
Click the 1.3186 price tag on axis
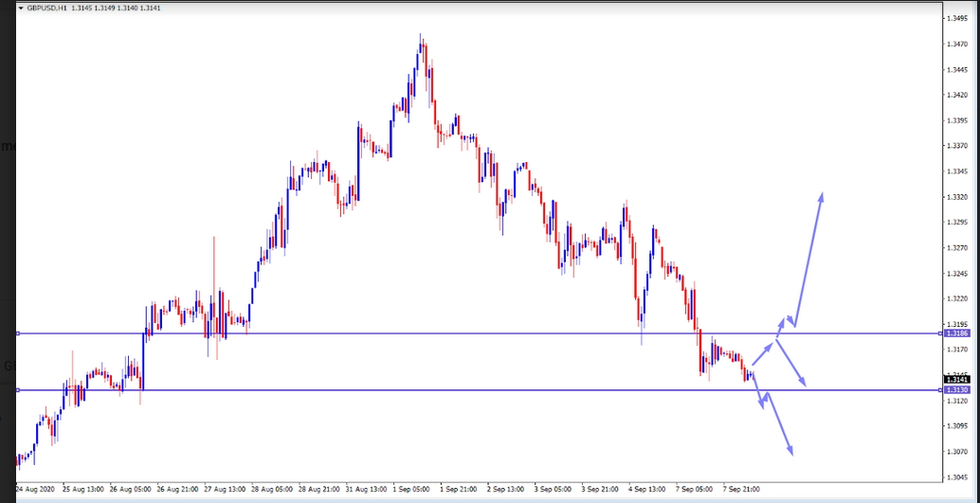pyautogui.click(x=957, y=333)
